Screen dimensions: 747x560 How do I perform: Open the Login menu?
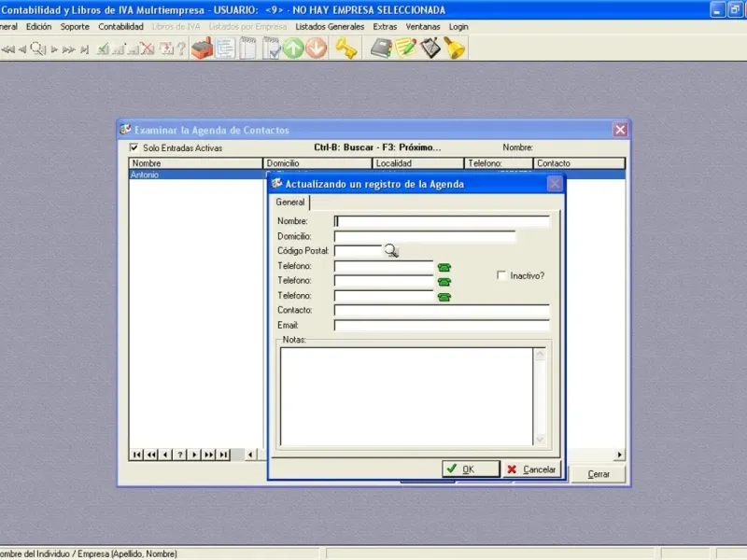[458, 27]
